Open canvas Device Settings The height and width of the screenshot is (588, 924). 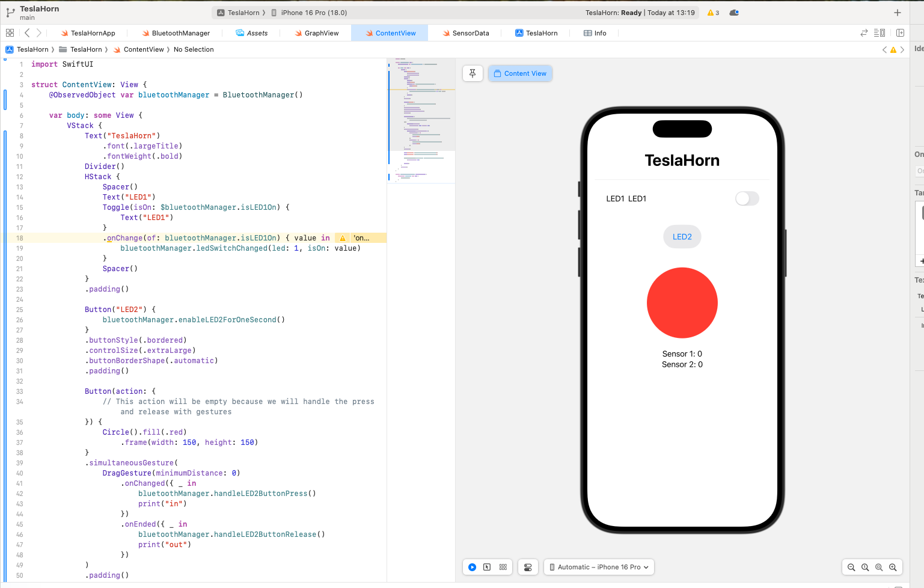pos(528,567)
